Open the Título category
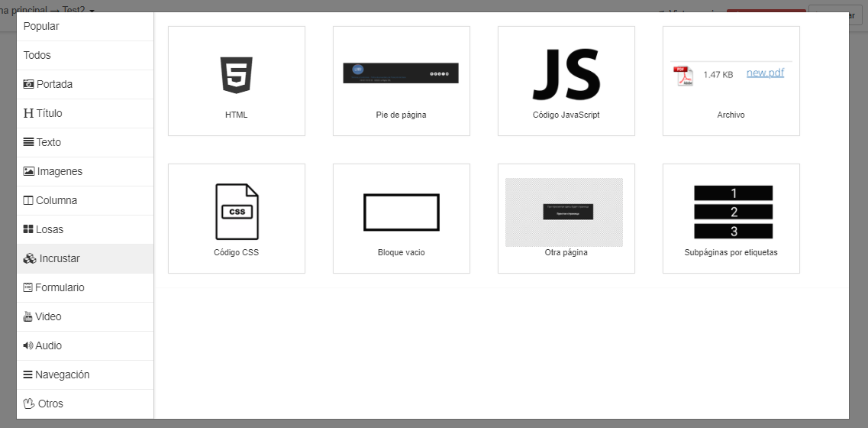 [86, 114]
